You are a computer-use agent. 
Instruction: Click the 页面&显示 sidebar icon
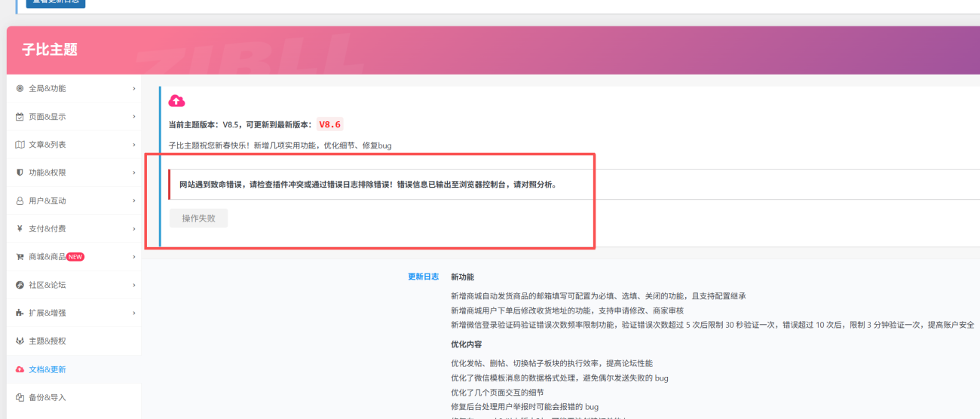click(x=20, y=117)
